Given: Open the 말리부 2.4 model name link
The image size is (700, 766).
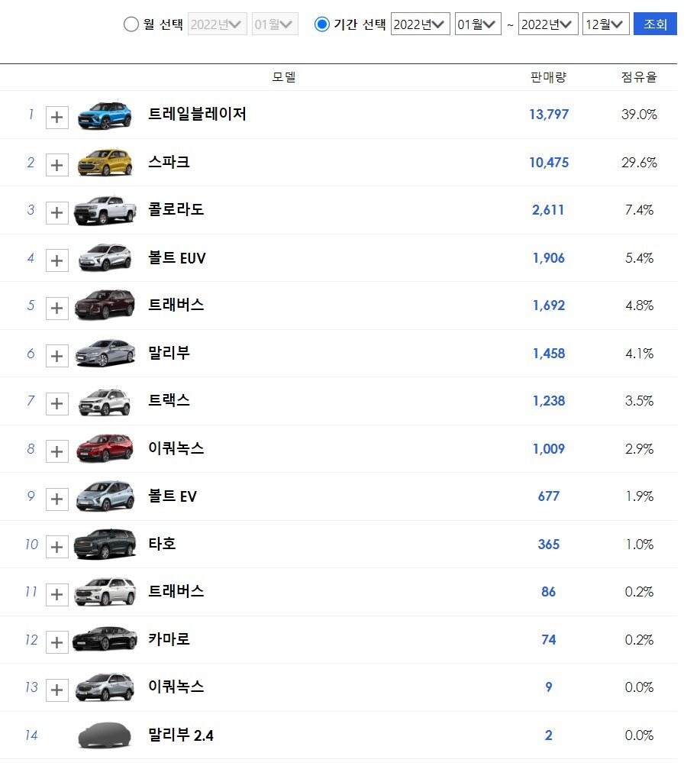Looking at the screenshot, I should point(181,735).
